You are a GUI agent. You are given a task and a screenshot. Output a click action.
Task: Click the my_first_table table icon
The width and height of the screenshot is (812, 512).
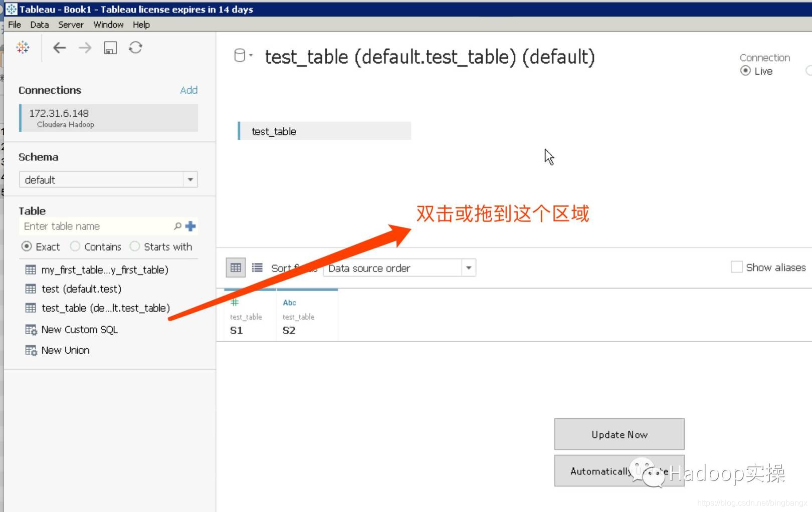[31, 270]
